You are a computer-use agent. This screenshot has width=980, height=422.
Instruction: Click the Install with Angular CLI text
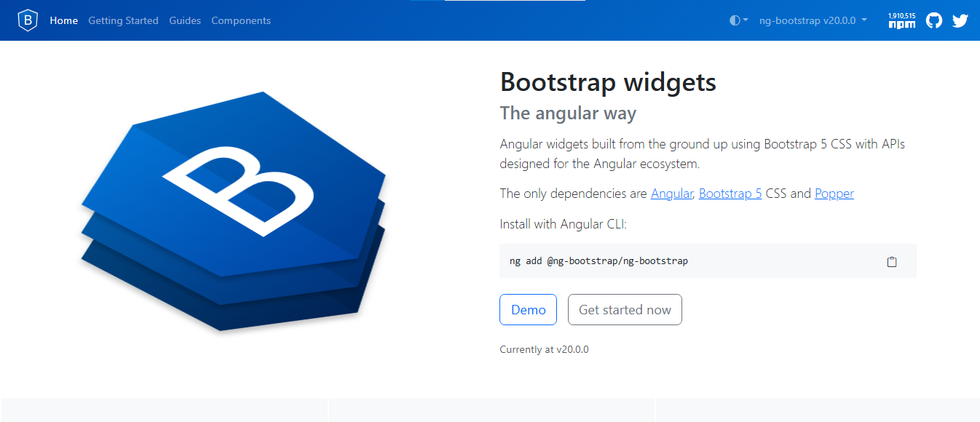pyautogui.click(x=563, y=224)
